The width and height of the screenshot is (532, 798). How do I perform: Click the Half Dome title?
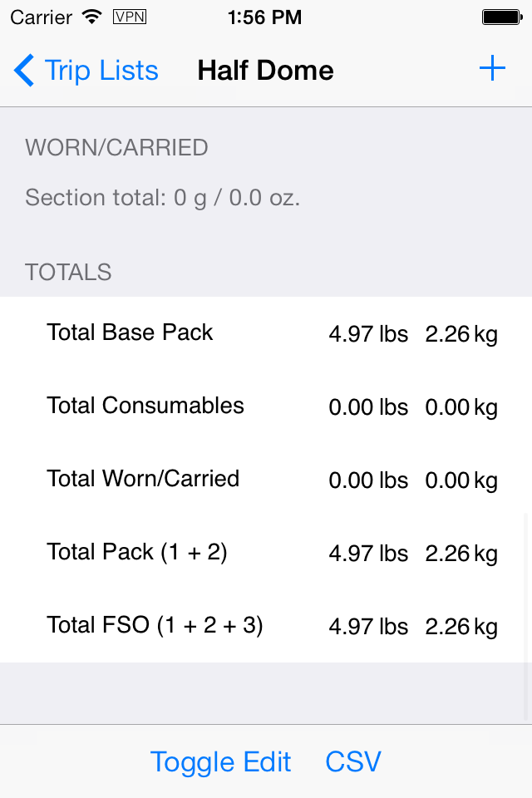click(266, 70)
